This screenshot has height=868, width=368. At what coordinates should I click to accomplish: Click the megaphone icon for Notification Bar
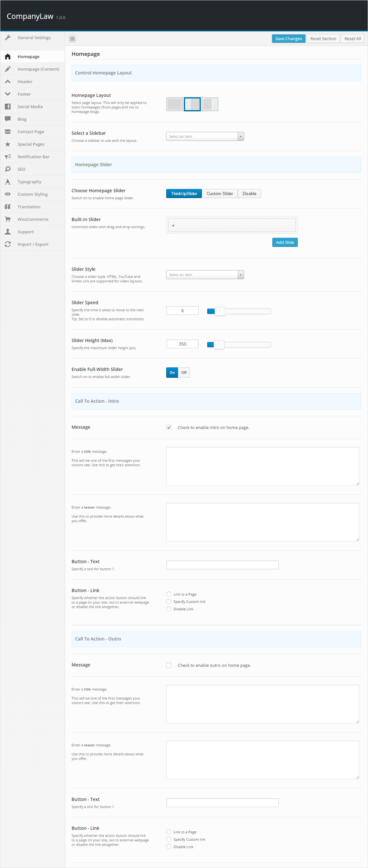coord(8,156)
